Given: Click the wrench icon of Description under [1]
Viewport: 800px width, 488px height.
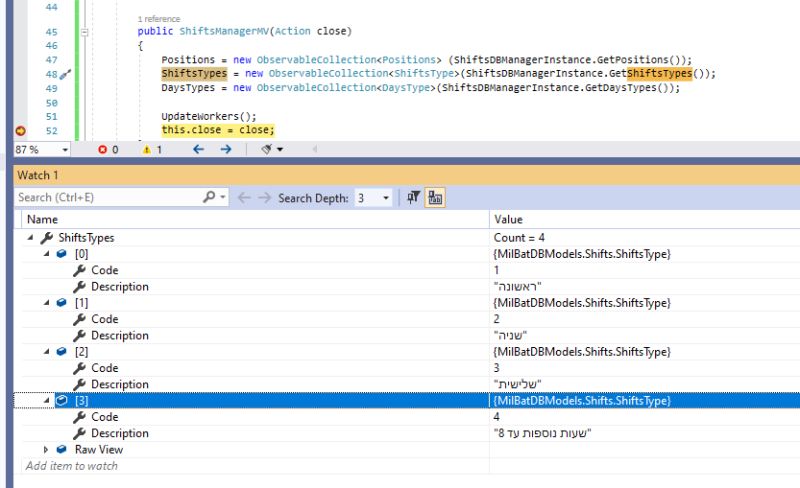Looking at the screenshot, I should [79, 335].
